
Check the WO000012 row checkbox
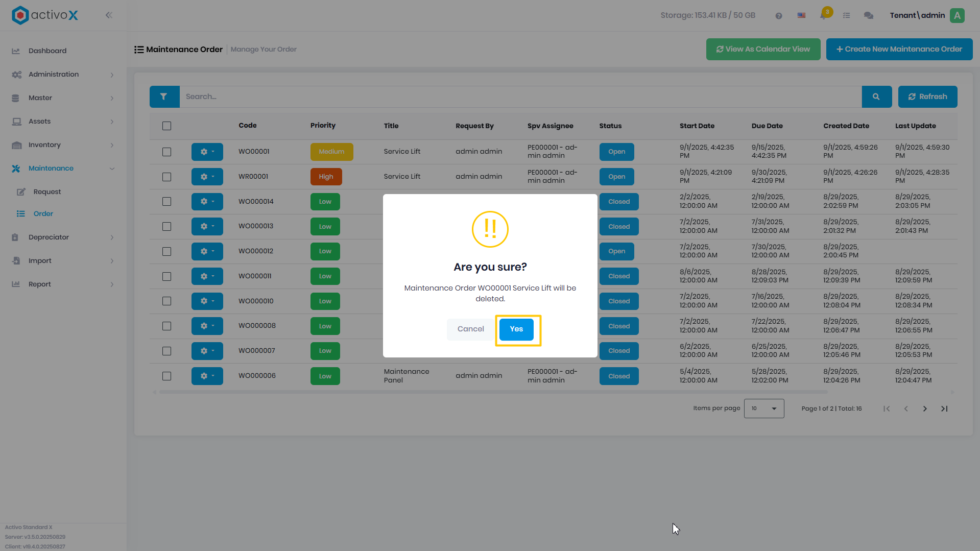[166, 252]
